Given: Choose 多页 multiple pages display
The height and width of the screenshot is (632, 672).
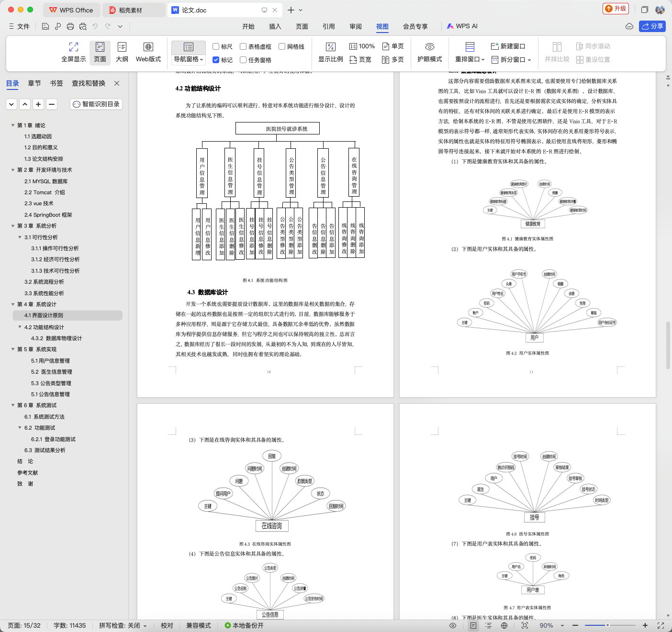Looking at the screenshot, I should click(x=393, y=60).
